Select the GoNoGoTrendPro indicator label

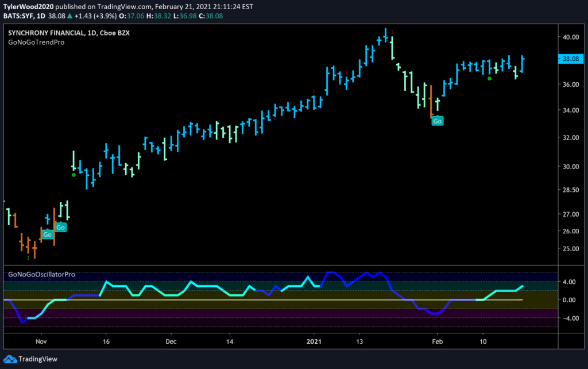pyautogui.click(x=36, y=43)
